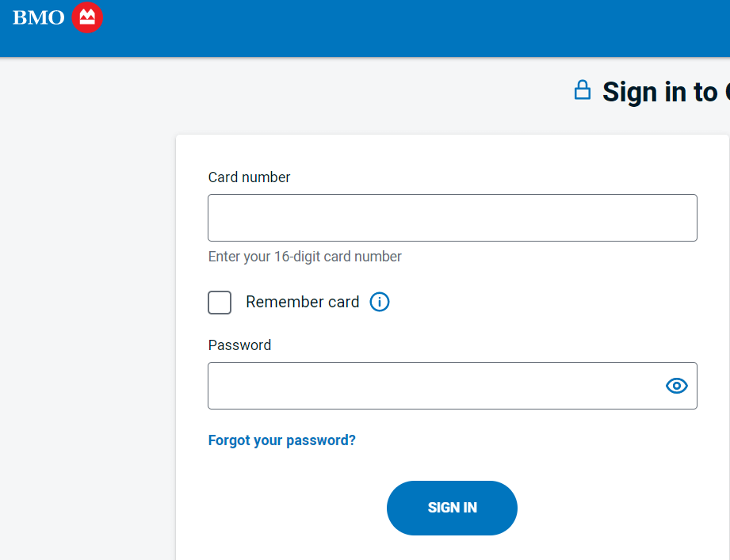Open the Remember card info tooltip icon
This screenshot has height=560, width=730.
(x=380, y=302)
